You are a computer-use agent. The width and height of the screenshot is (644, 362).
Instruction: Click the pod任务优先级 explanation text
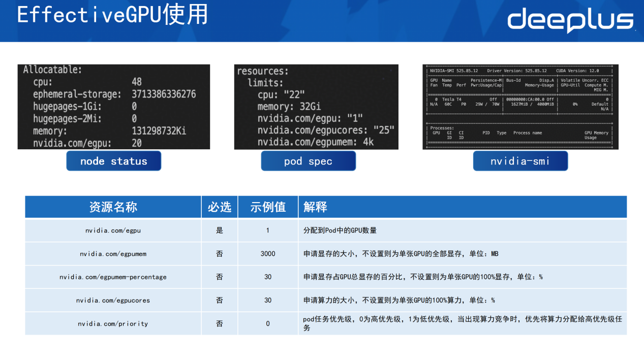click(x=462, y=323)
